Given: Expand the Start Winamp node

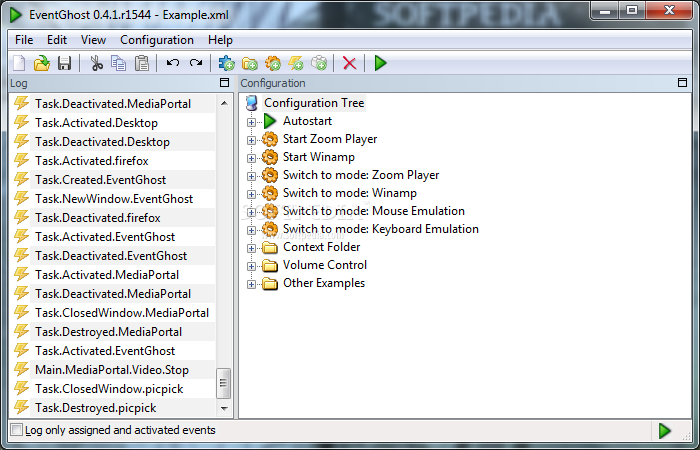Looking at the screenshot, I should coord(251,158).
